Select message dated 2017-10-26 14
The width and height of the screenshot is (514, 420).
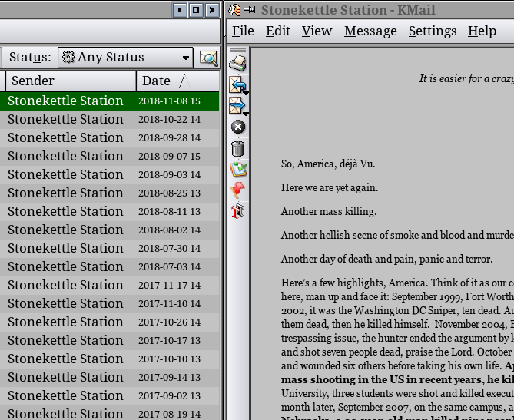(110, 322)
